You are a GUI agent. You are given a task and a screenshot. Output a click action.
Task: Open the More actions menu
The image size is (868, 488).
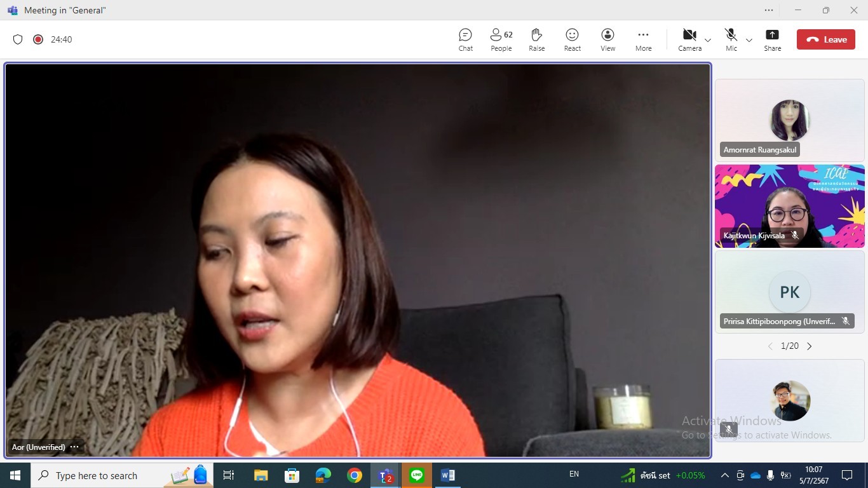643,39
